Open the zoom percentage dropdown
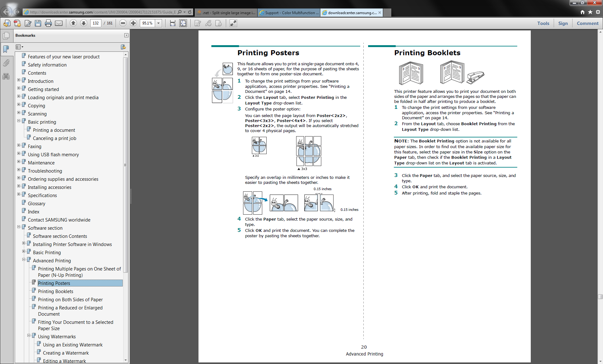The height and width of the screenshot is (364, 603). tap(159, 23)
